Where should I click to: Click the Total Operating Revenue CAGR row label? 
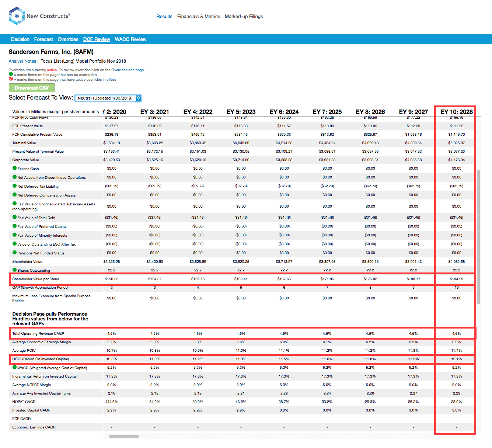coord(38,334)
